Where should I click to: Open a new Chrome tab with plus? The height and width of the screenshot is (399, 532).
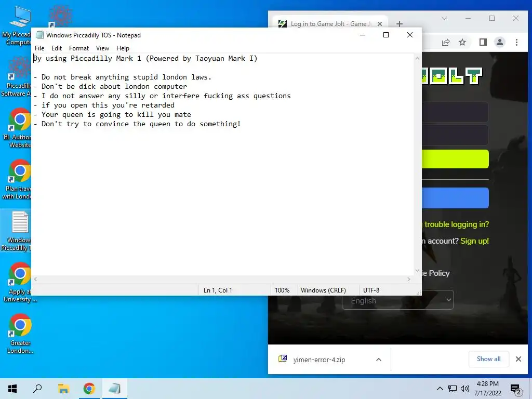pos(400,24)
